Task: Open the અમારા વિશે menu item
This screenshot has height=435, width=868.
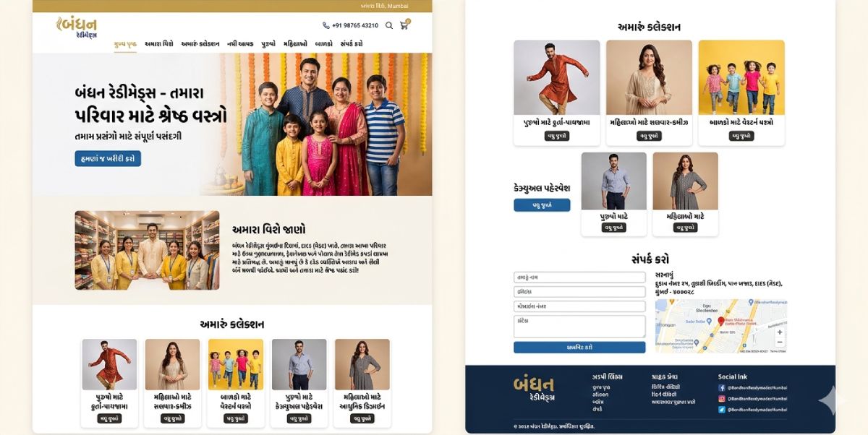Action: pyautogui.click(x=159, y=44)
